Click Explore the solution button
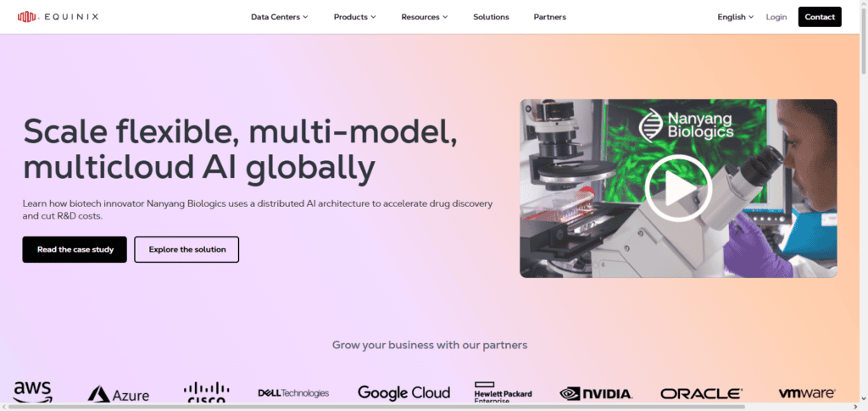 [186, 249]
